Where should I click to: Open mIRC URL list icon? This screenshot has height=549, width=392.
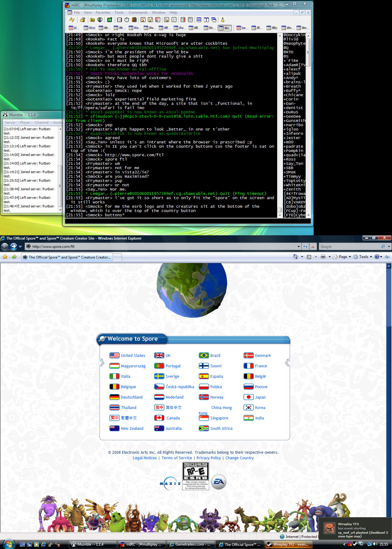coord(190,20)
